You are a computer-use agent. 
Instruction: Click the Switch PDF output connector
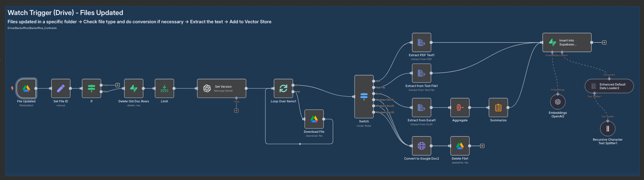pyautogui.click(x=374, y=81)
